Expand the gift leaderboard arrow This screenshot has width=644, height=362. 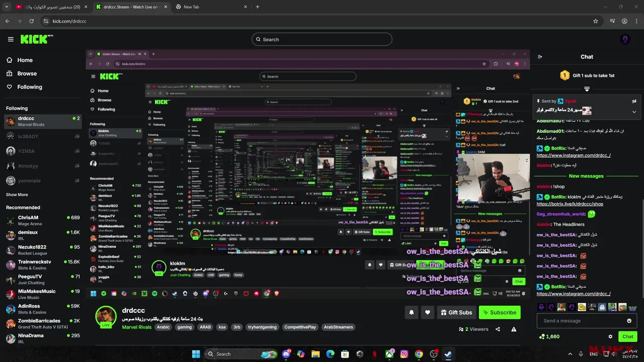click(x=587, y=89)
